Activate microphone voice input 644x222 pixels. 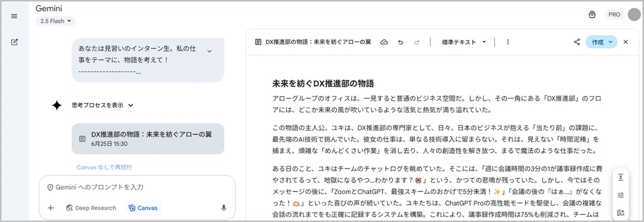pos(223,208)
